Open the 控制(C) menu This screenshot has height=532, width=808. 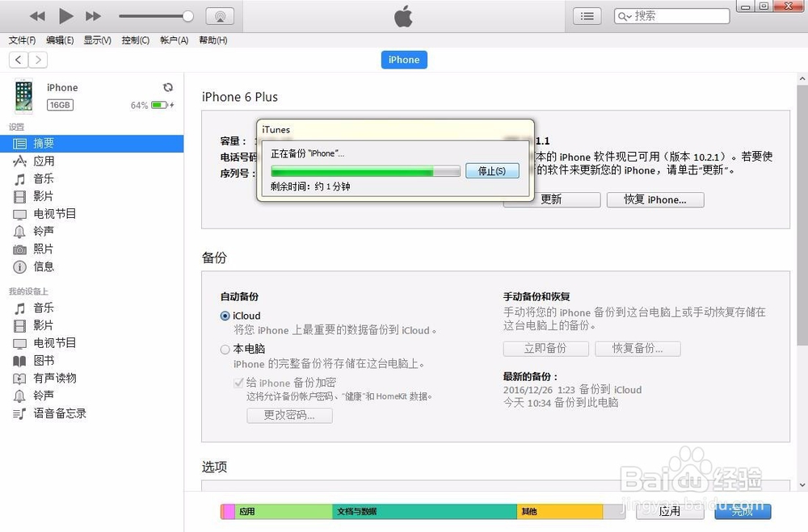click(x=136, y=40)
